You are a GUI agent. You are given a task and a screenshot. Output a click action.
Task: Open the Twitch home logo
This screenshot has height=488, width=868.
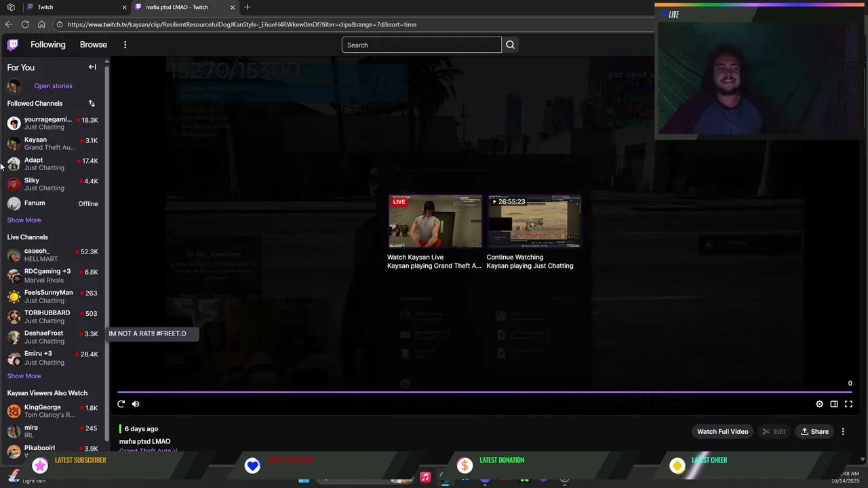click(12, 45)
